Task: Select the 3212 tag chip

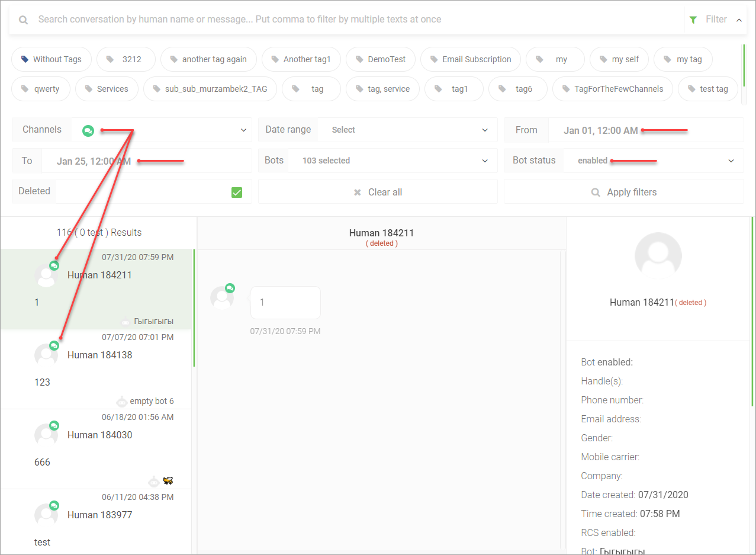Action: tap(126, 59)
